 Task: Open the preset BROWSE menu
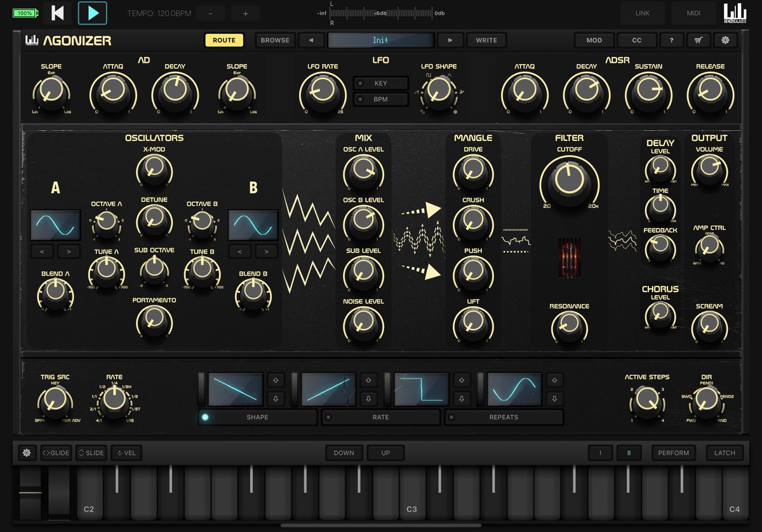coord(275,40)
